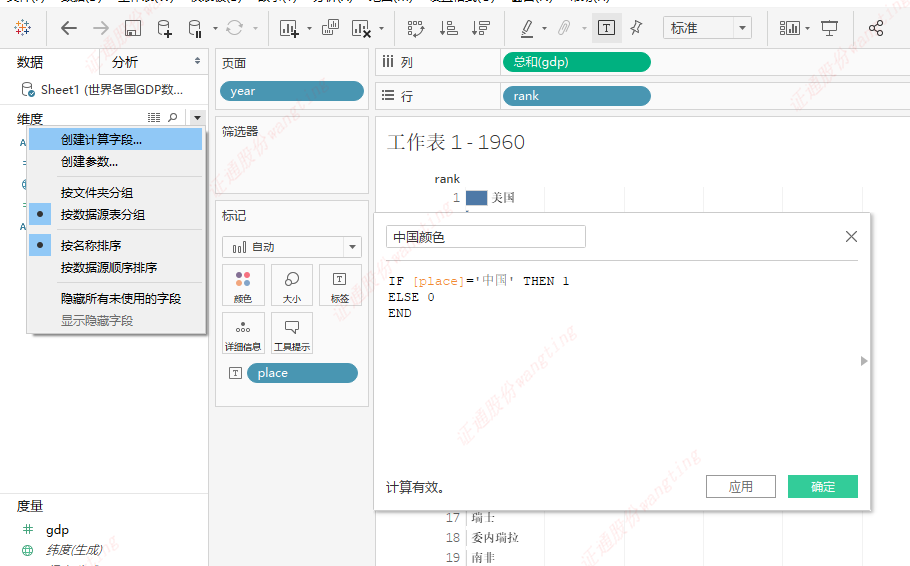
Task: Click the label icon beside the place pill
Action: pyautogui.click(x=235, y=373)
